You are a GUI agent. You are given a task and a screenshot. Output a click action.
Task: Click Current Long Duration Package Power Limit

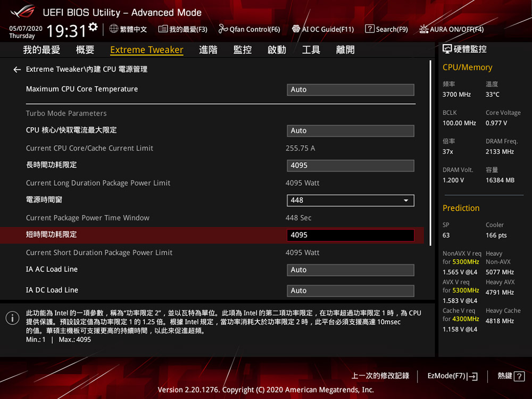coord(98,183)
